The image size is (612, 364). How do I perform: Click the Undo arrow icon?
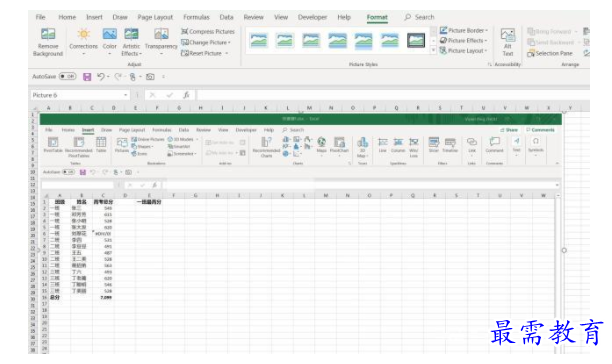coord(101,76)
